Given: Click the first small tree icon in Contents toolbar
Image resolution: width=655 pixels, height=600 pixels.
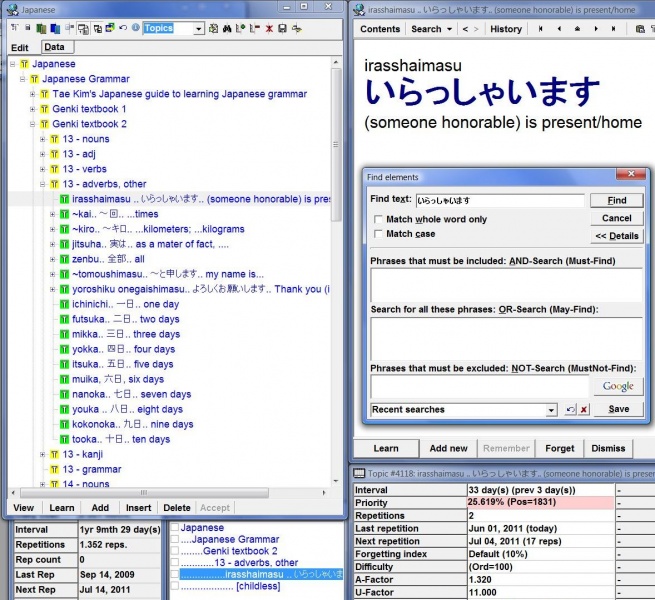Looking at the screenshot, I should click(x=15, y=28).
